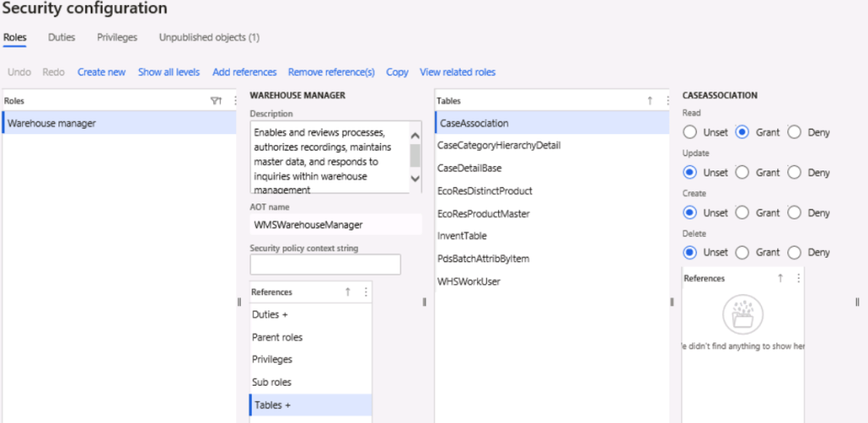
Task: Set Read permission to Deny
Action: click(x=795, y=132)
